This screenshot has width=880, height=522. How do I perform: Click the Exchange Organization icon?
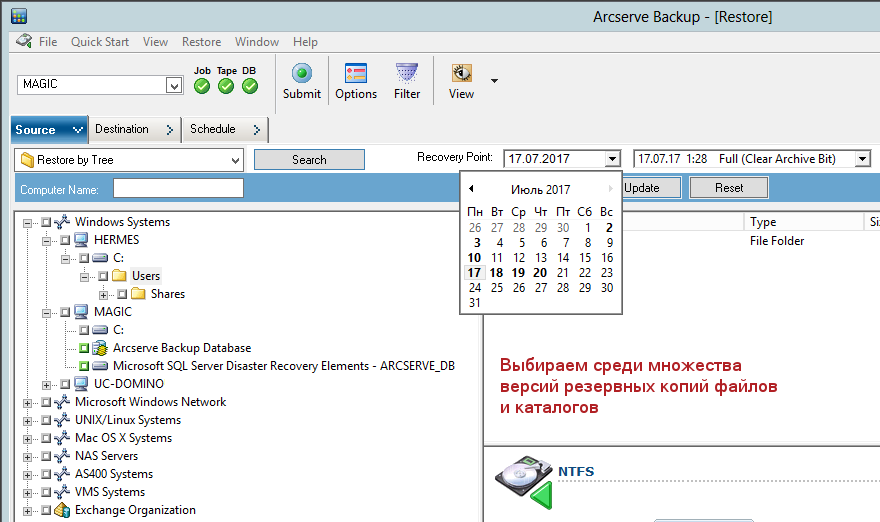pyautogui.click(x=62, y=510)
